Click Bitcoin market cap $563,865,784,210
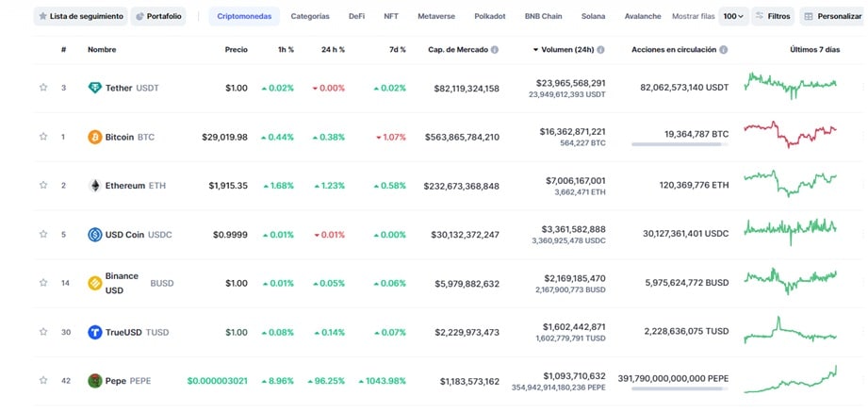 tap(462, 137)
